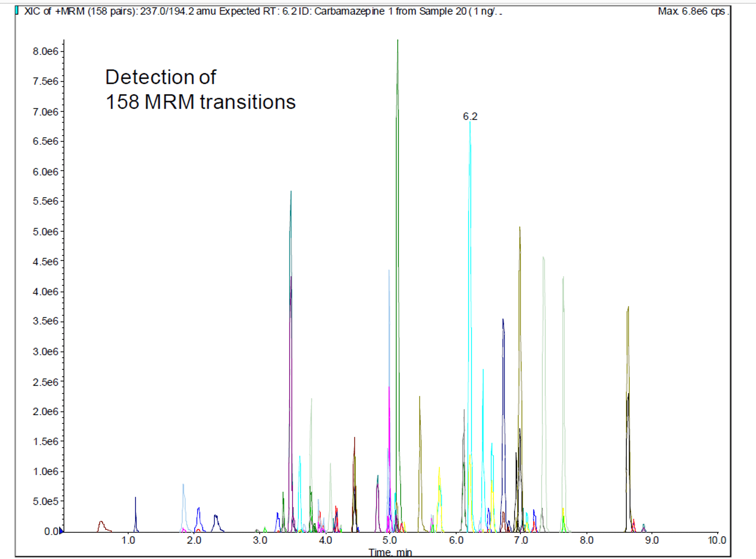This screenshot has height=559, width=756.
Task: Click the 1.0 tick label on time axis
Action: click(x=128, y=540)
